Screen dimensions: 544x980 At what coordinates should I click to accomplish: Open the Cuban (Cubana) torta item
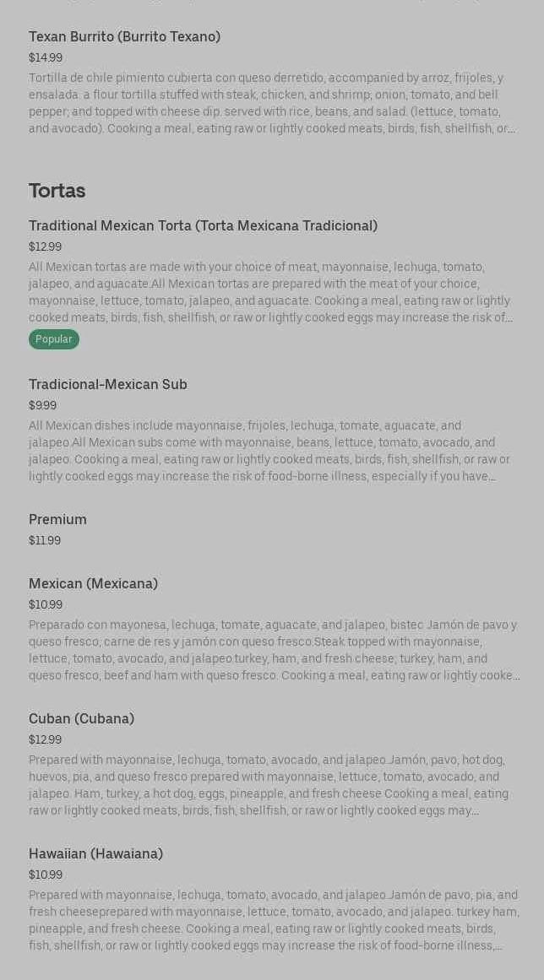coord(82,718)
